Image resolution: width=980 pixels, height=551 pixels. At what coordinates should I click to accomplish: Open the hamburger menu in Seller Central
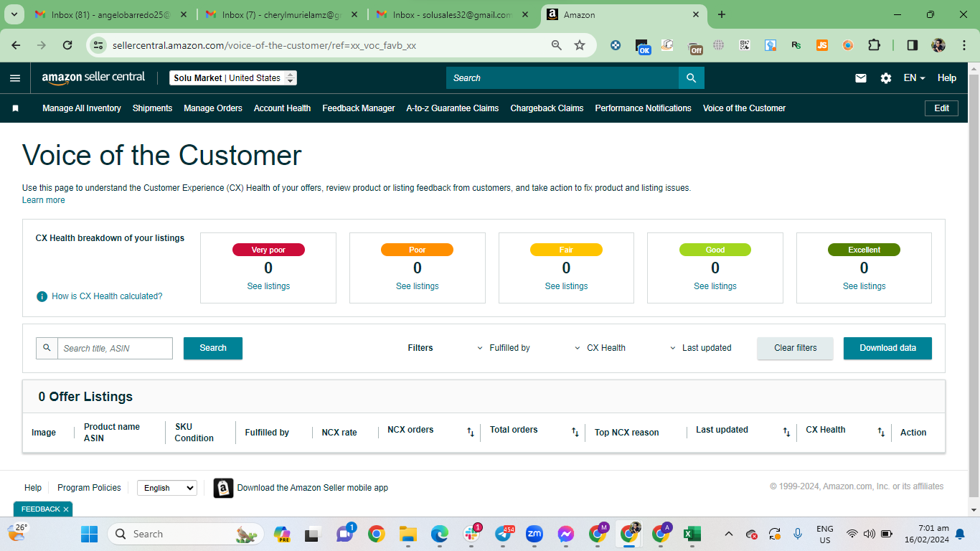tap(15, 78)
